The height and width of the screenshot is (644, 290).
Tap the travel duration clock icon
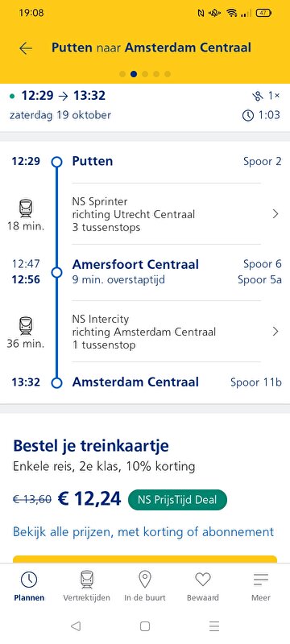[248, 115]
